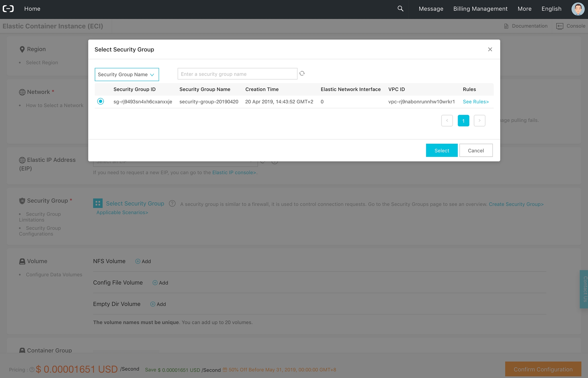The width and height of the screenshot is (588, 378).
Task: Open the Pricing help question mark
Action: pyautogui.click(x=32, y=370)
